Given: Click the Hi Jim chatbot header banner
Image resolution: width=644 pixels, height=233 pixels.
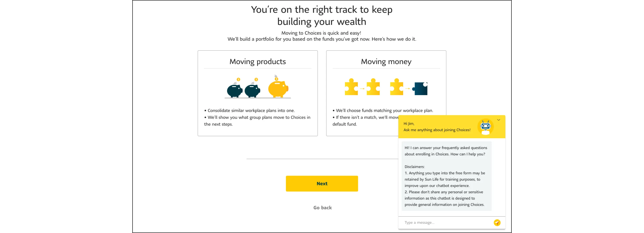Looking at the screenshot, I should point(438,127).
